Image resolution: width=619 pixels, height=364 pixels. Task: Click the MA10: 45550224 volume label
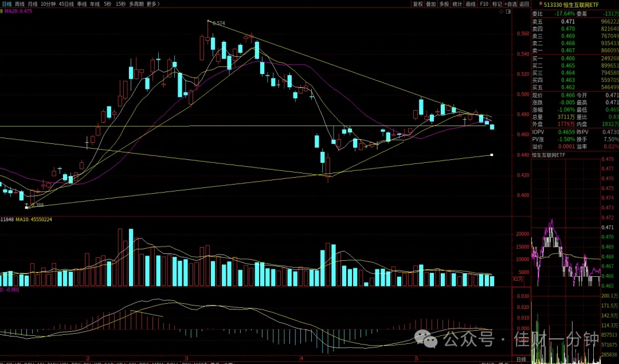click(x=34, y=219)
